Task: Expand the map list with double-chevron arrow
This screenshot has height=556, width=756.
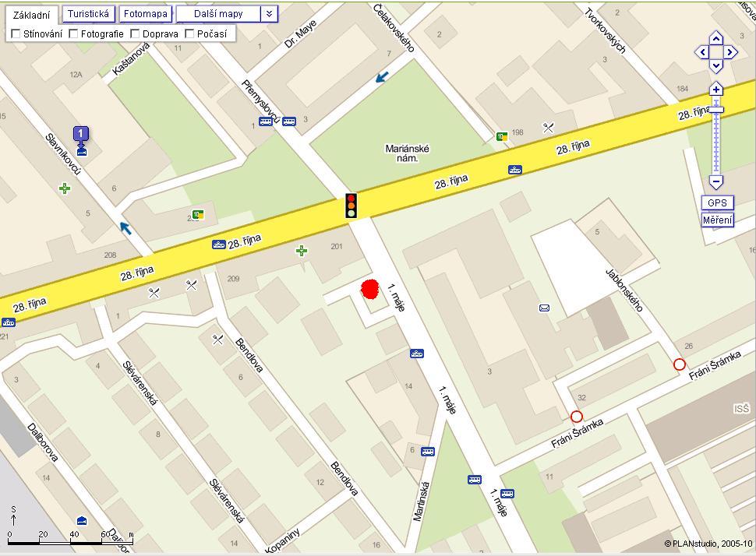Action: (x=270, y=14)
